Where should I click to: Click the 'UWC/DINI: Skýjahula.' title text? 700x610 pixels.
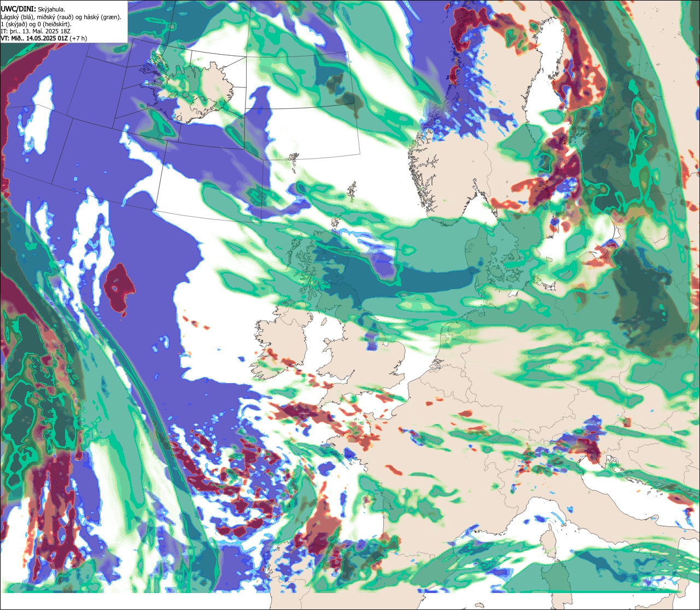(33, 9)
